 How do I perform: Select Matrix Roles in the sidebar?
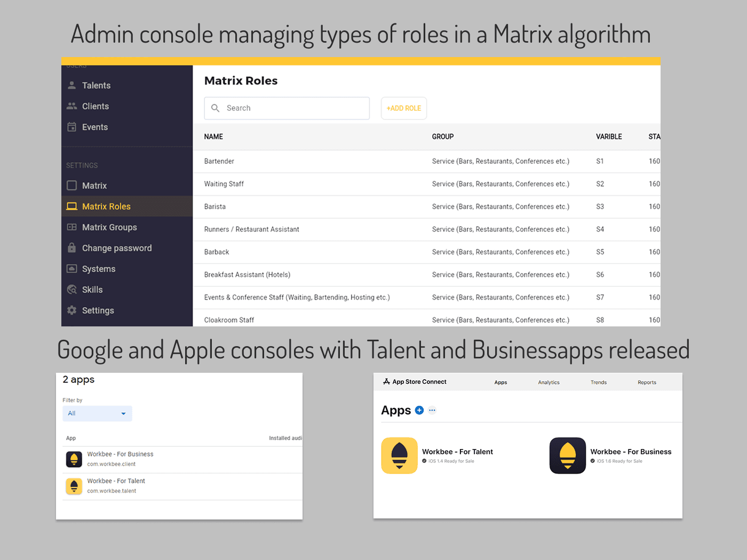106,206
